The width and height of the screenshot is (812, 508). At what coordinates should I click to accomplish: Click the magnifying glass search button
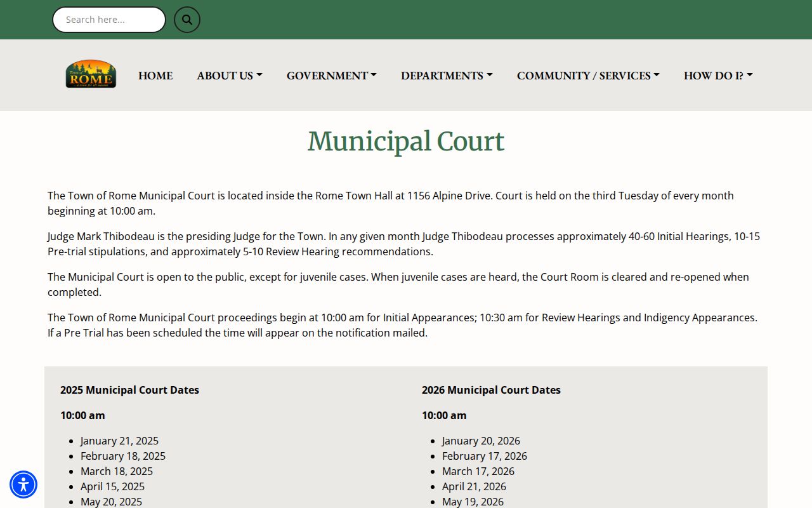(187, 20)
